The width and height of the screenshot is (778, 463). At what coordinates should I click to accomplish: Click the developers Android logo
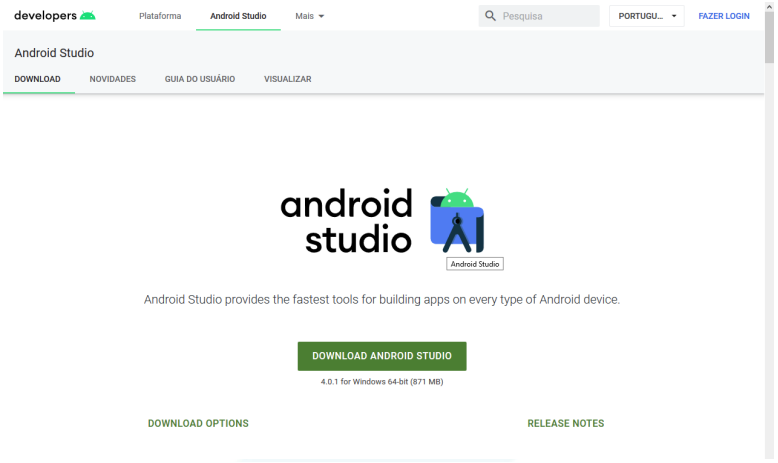pyautogui.click(x=55, y=16)
